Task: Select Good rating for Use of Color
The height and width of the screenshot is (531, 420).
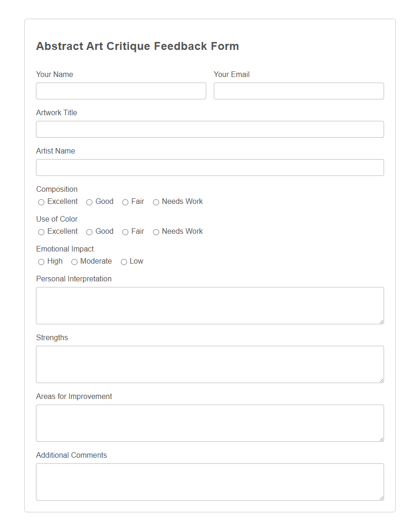Action: click(89, 232)
